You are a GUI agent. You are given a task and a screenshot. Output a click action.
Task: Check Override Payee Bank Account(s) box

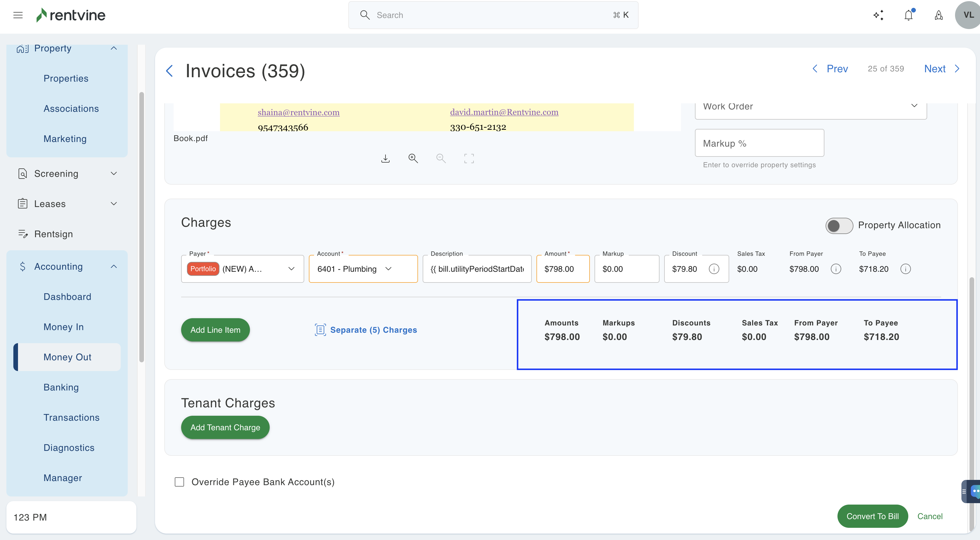(179, 482)
